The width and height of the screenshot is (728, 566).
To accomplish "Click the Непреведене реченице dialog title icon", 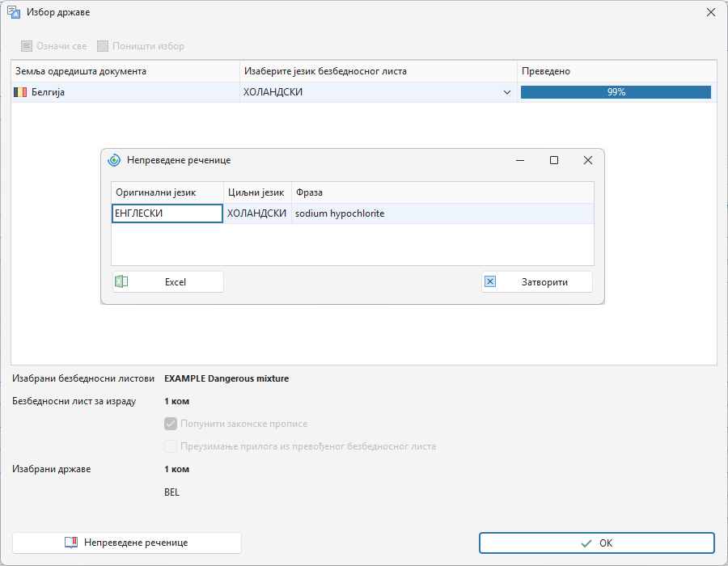I will 114,161.
